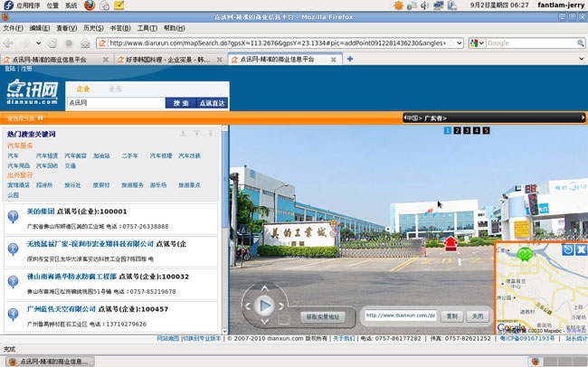The height and width of the screenshot is (367, 588).
Task: Click the network monitor icon in system tray
Action: (x=438, y=5)
